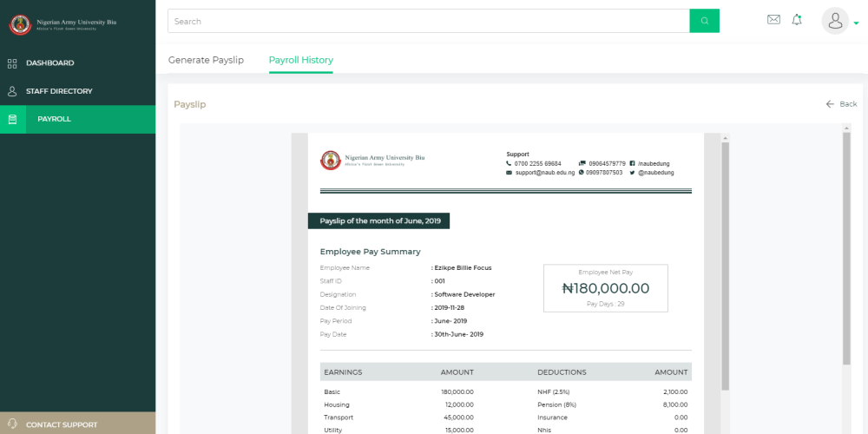Viewport: 868px width, 434px height.
Task: Click the phone icon beside 0700 2255 69684
Action: [x=510, y=164]
